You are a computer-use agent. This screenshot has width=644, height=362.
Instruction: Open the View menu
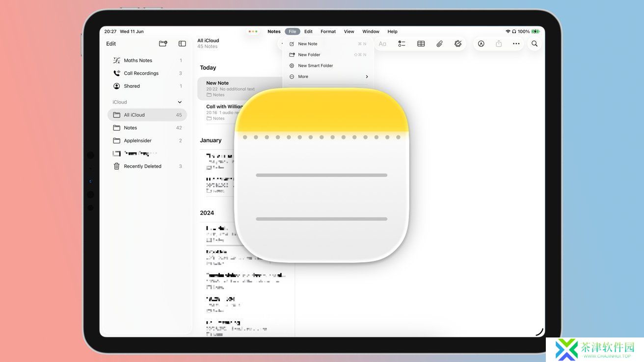[349, 31]
